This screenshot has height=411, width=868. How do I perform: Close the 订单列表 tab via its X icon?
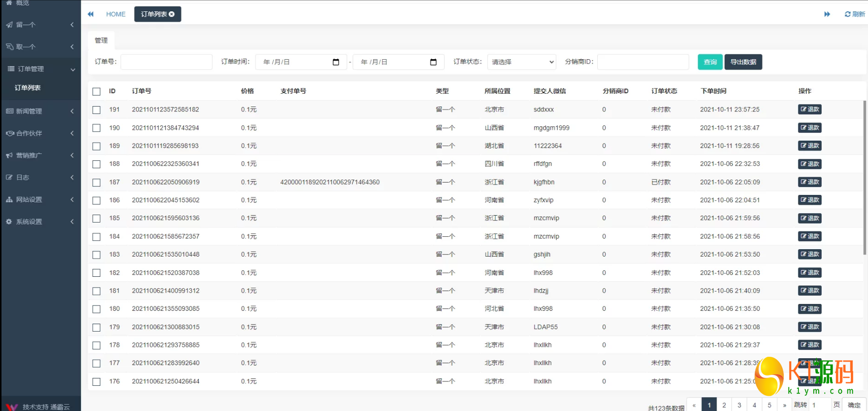172,14
